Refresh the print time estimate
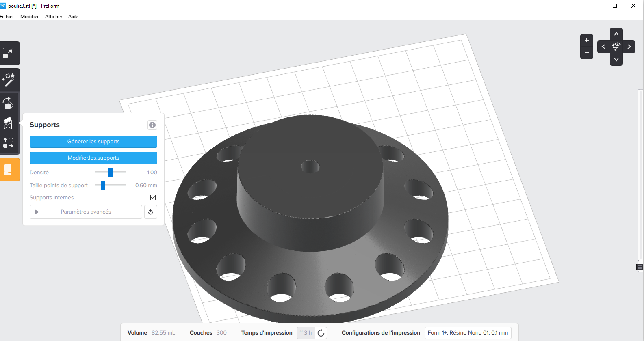The width and height of the screenshot is (644, 341). (x=321, y=333)
